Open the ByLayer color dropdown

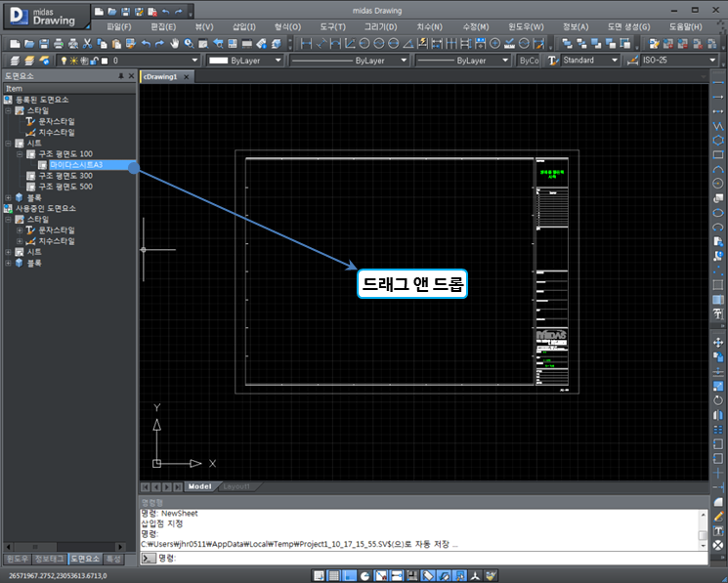coord(278,61)
